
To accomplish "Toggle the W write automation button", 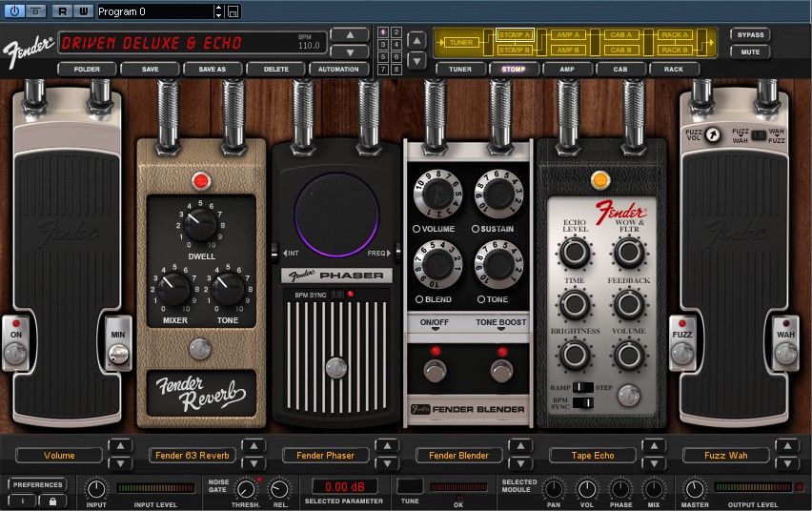I will click(x=83, y=10).
